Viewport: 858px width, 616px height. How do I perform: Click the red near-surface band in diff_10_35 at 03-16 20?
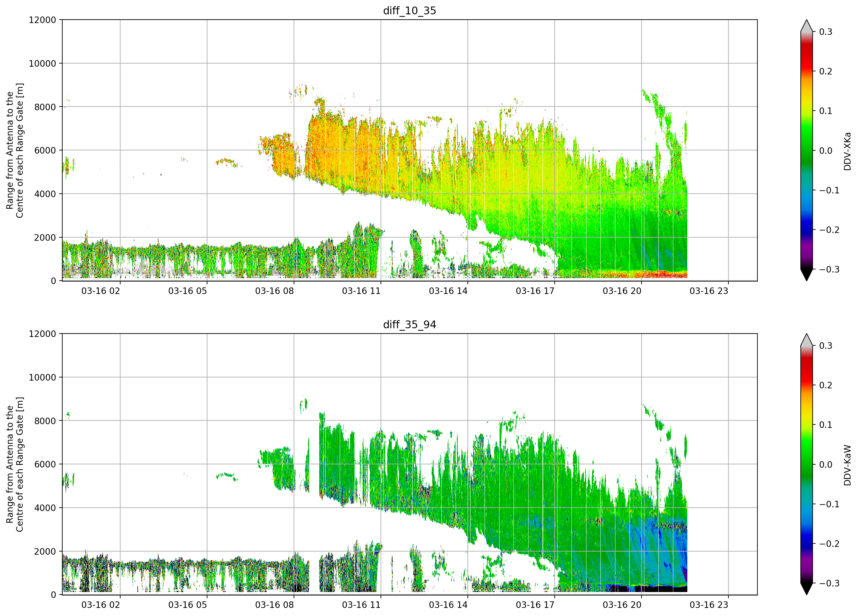(642, 274)
